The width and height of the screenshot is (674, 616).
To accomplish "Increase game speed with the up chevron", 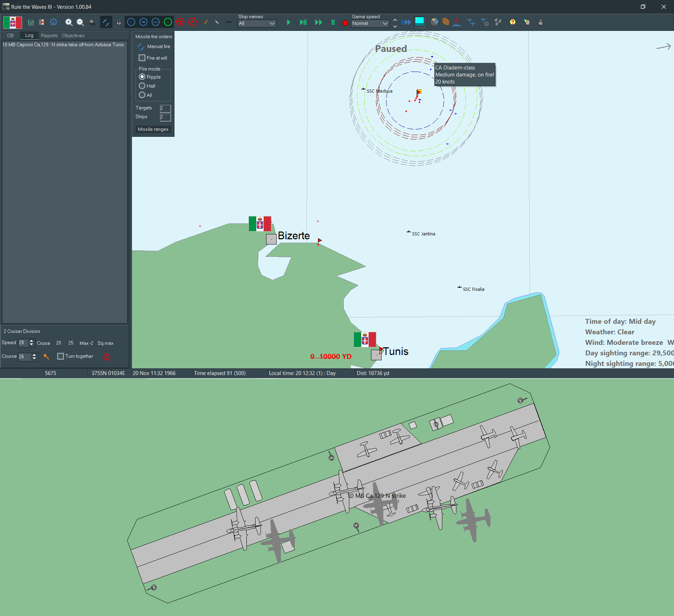I will coord(395,20).
